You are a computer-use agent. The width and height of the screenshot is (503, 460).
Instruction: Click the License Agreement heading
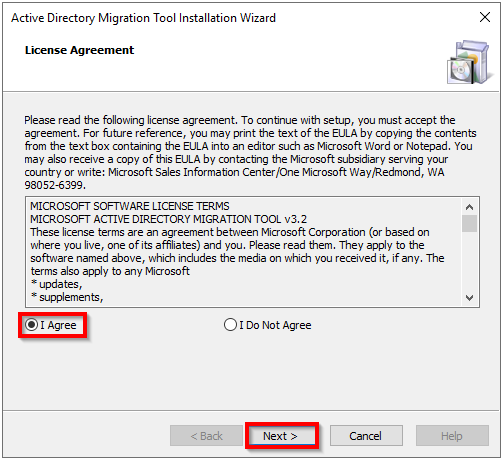pyautogui.click(x=79, y=50)
